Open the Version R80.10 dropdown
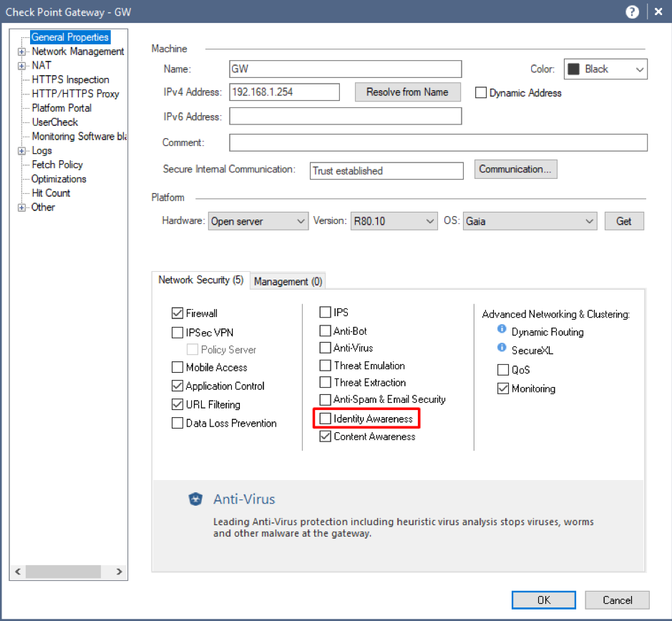 (x=394, y=221)
